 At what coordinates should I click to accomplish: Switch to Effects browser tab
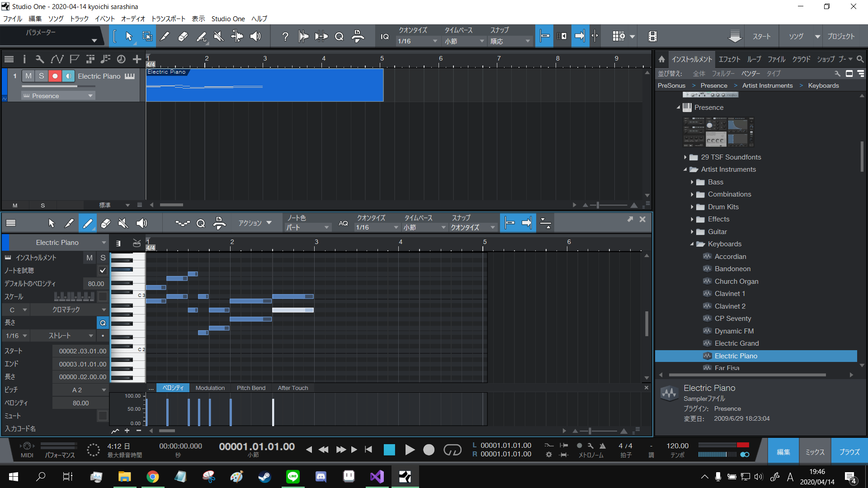point(729,59)
